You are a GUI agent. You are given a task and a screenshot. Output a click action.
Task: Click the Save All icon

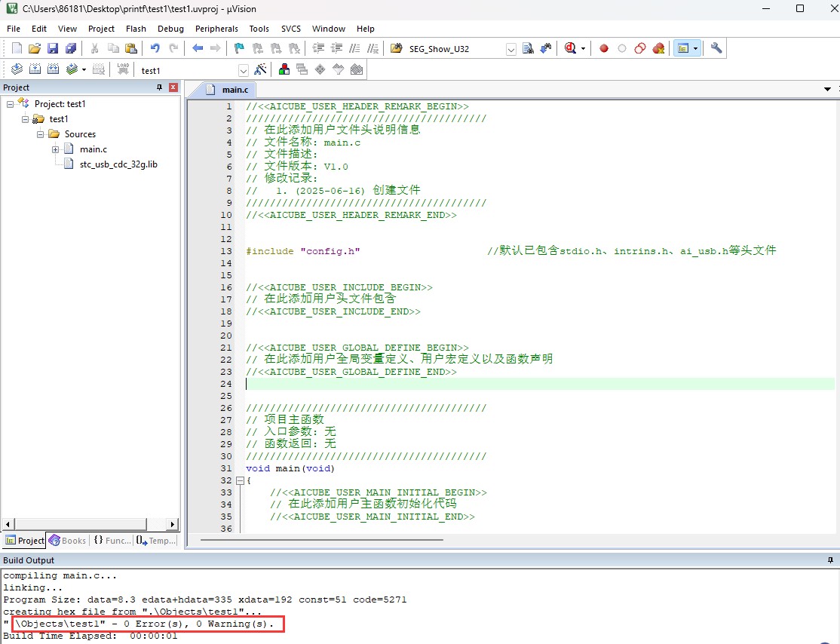pyautogui.click(x=71, y=49)
